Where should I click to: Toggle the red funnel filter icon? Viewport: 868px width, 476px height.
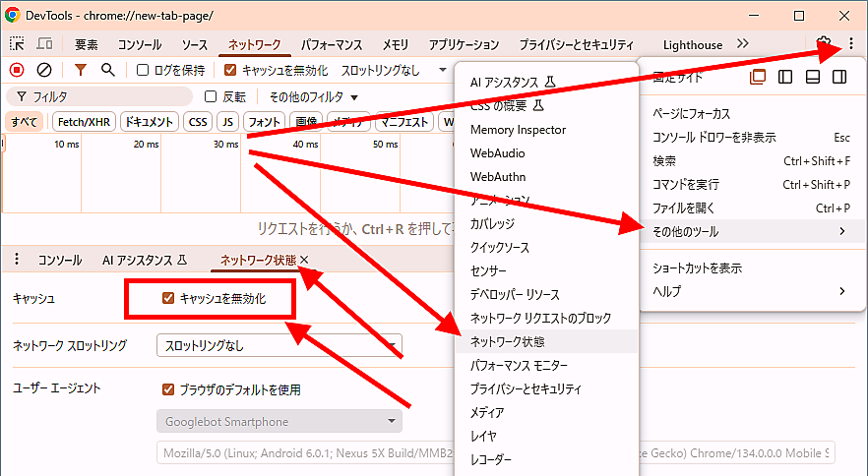click(x=81, y=70)
